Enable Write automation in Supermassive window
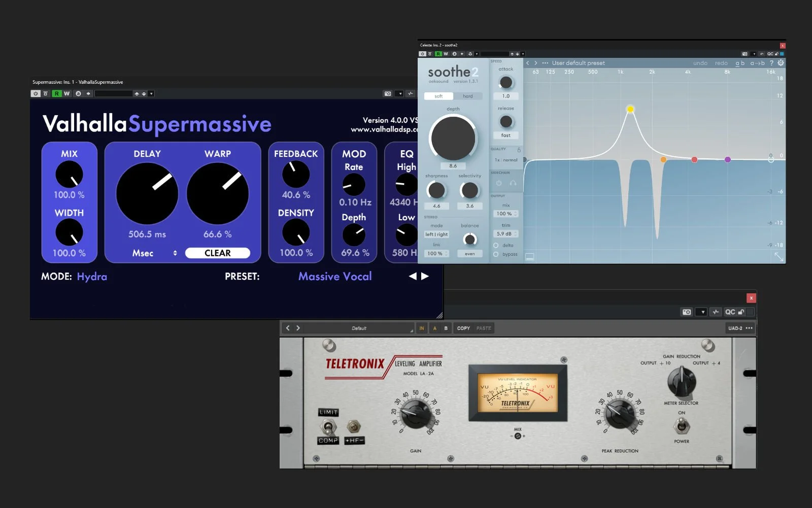 66,93
